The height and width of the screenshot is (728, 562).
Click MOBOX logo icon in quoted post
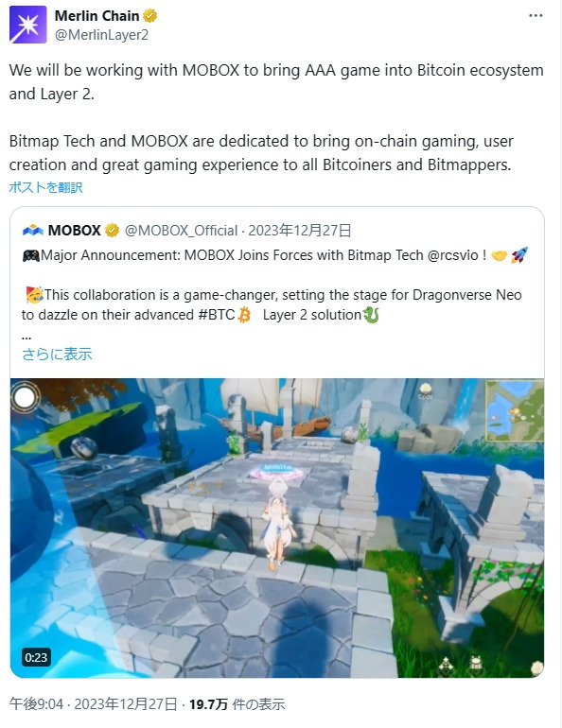(32, 230)
